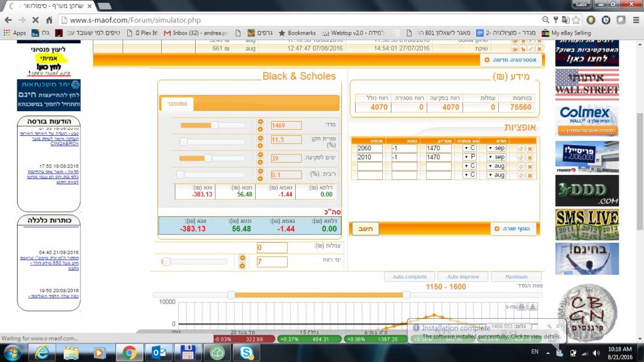Click the Auto improve button
644x362 pixels.
[x=463, y=277]
